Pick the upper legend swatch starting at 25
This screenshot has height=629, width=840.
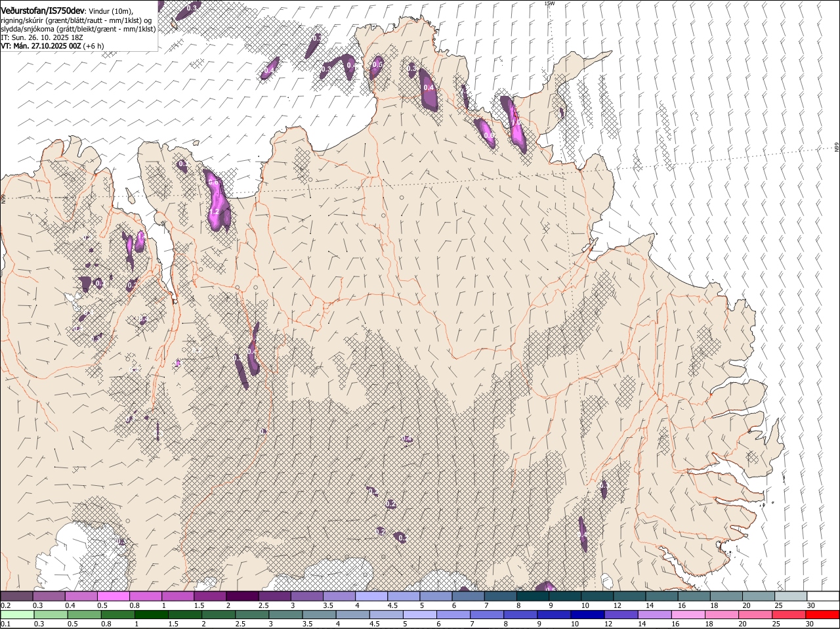click(x=790, y=596)
